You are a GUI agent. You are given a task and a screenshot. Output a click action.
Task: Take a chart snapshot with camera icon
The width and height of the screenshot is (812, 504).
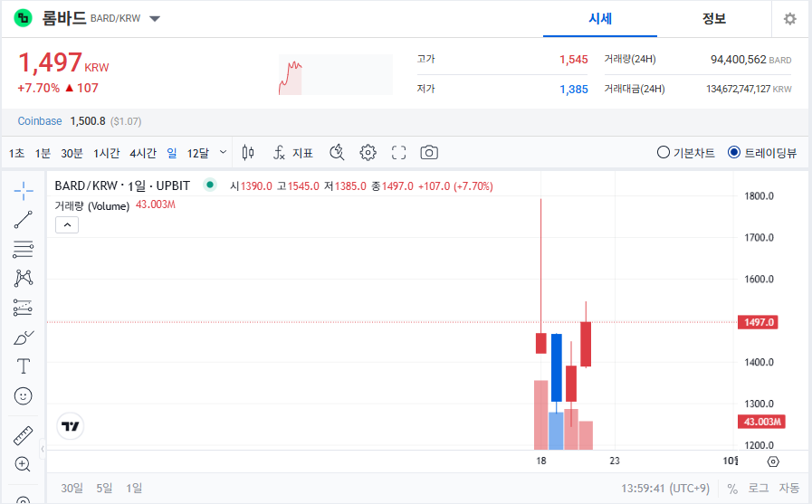(x=429, y=153)
